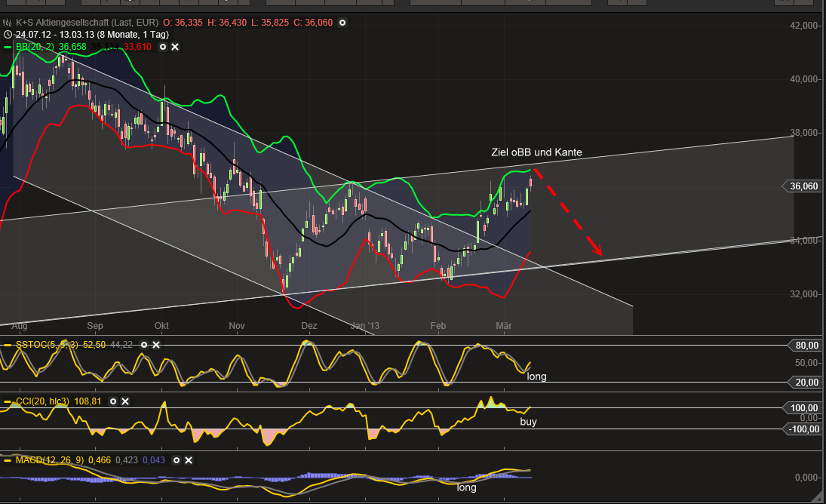Click the CCI(20, hlc3) indicator label
Viewport: 826px width, 504px height.
pyautogui.click(x=42, y=401)
